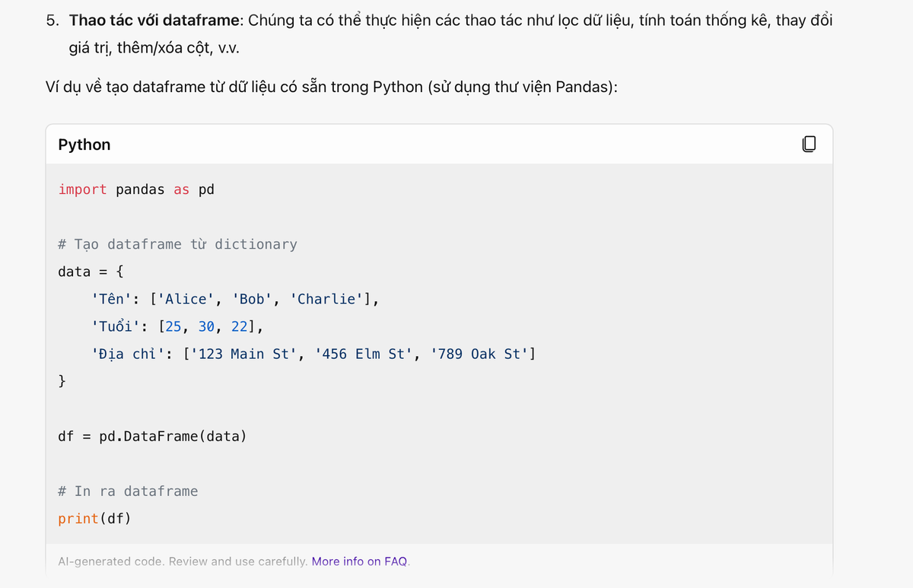Viewport: 913px width, 588px height.
Task: Click the 'AI-generated code' disclaimer text
Action: point(183,561)
